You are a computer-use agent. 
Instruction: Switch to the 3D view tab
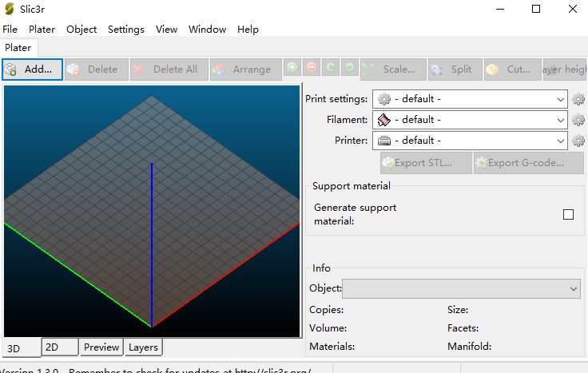click(22, 348)
